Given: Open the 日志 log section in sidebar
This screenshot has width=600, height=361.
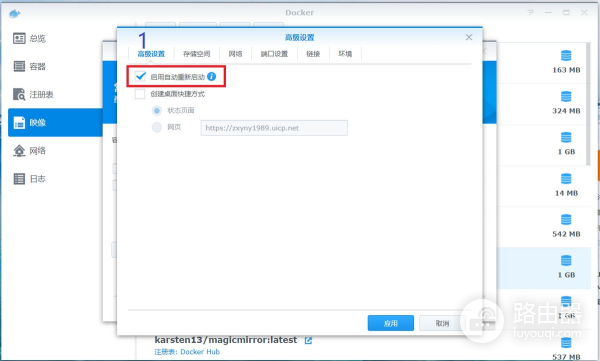Looking at the screenshot, I should point(29,178).
